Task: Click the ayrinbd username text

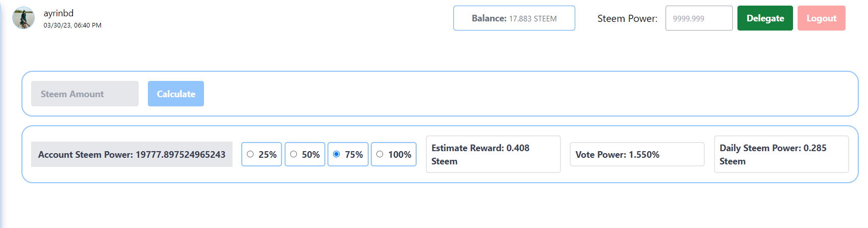Action: point(58,13)
